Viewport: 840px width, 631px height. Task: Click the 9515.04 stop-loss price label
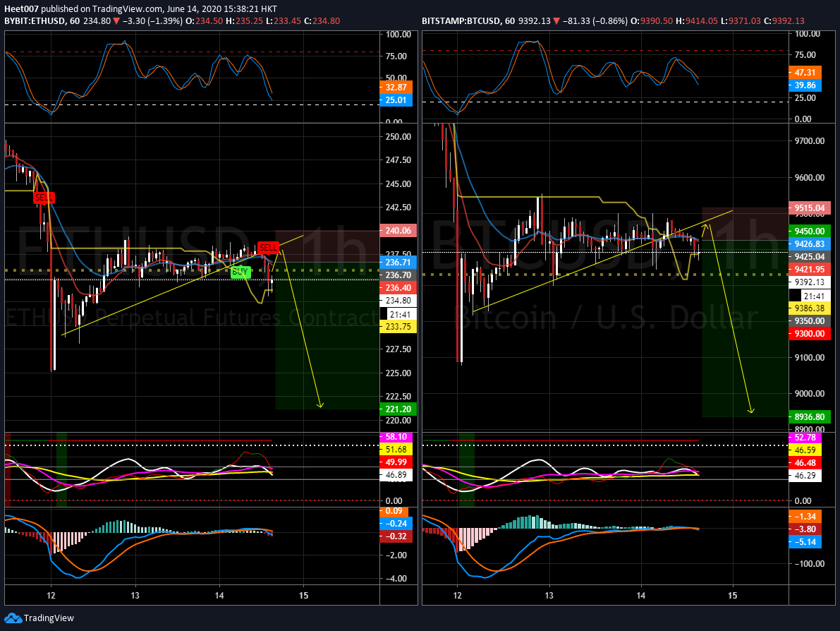(x=810, y=208)
